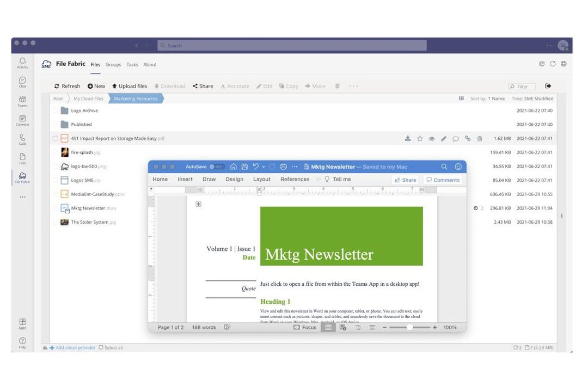Print the Word document
588x392 pixels.
pos(283,167)
